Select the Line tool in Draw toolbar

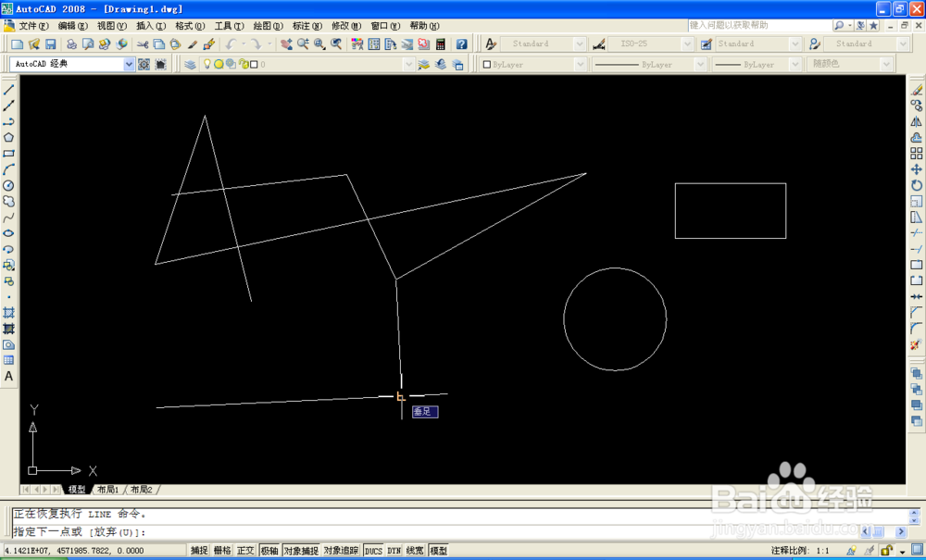pyautogui.click(x=9, y=91)
